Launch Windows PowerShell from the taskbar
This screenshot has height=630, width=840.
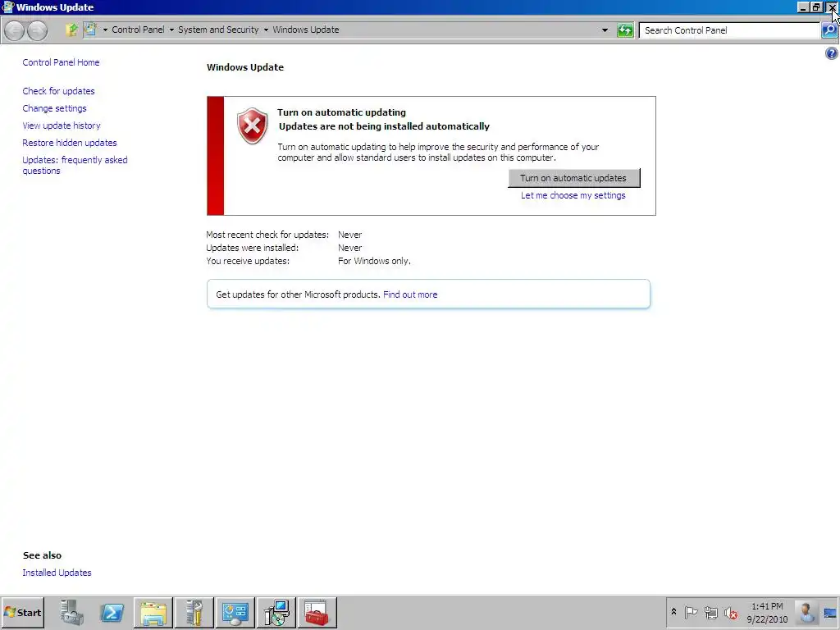point(112,612)
